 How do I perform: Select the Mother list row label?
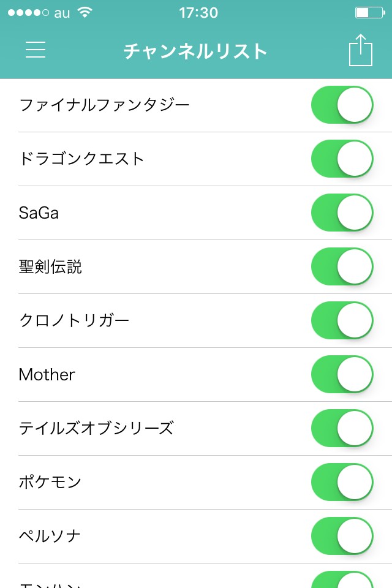coord(47,374)
